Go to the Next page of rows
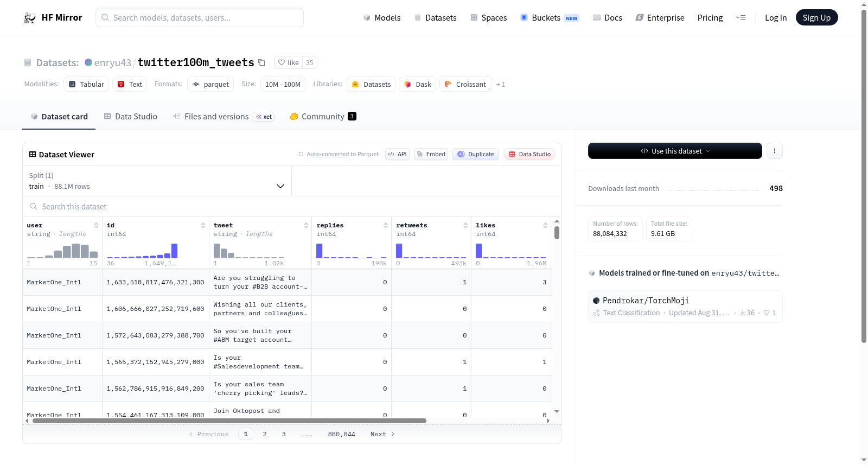 click(x=382, y=434)
